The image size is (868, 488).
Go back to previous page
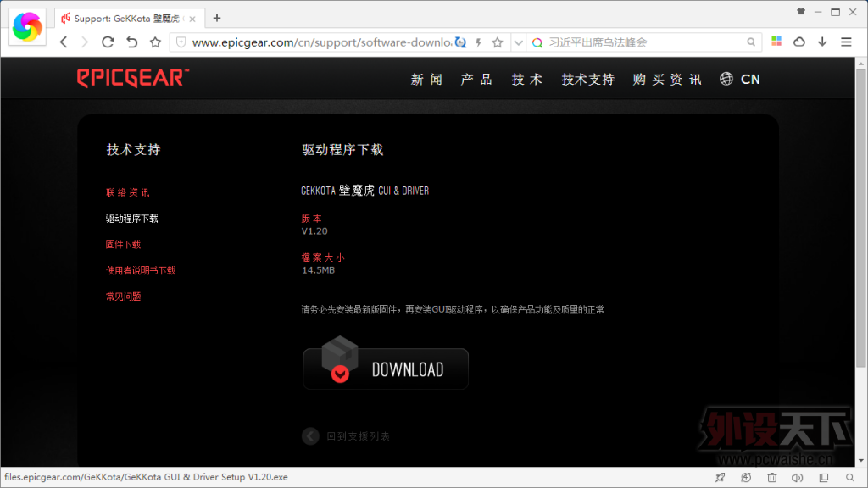(x=64, y=42)
